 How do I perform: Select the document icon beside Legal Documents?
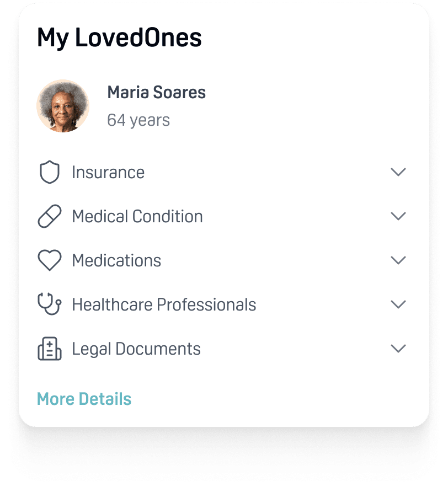click(49, 348)
